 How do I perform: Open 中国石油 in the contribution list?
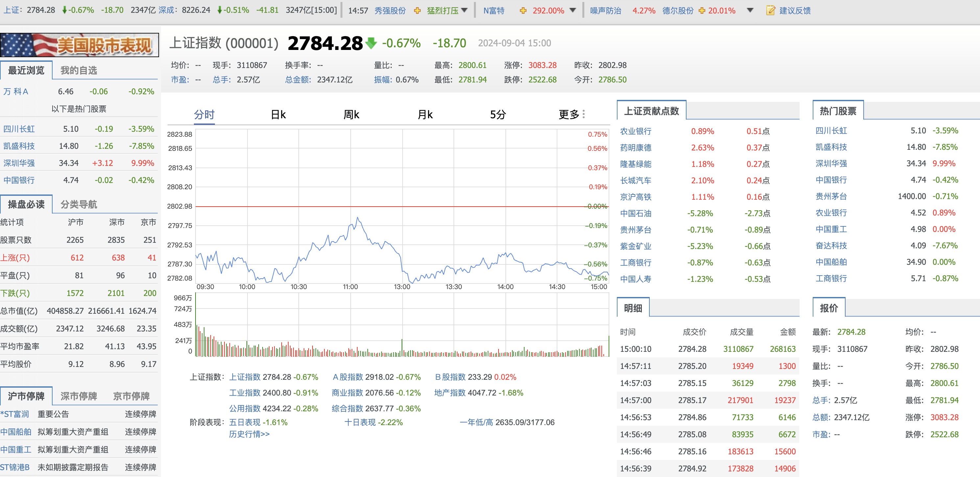pyautogui.click(x=636, y=214)
